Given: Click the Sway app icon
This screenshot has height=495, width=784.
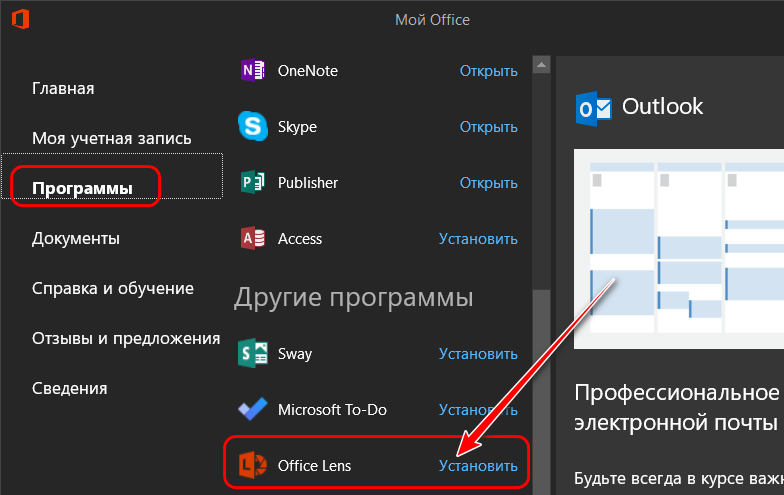Looking at the screenshot, I should tap(252, 353).
